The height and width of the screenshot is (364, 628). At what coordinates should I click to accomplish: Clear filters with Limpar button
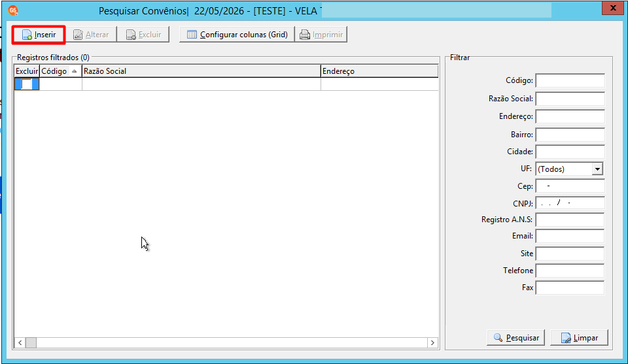point(579,338)
